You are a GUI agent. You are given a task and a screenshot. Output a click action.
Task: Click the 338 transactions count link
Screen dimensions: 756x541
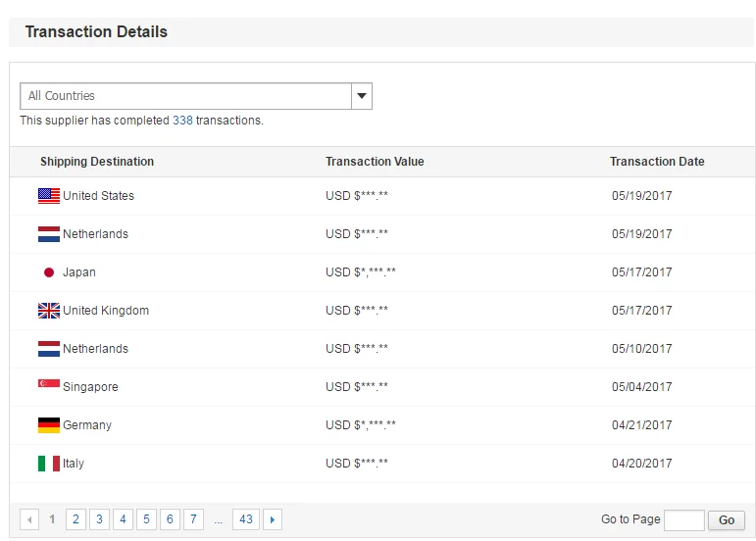click(x=182, y=121)
